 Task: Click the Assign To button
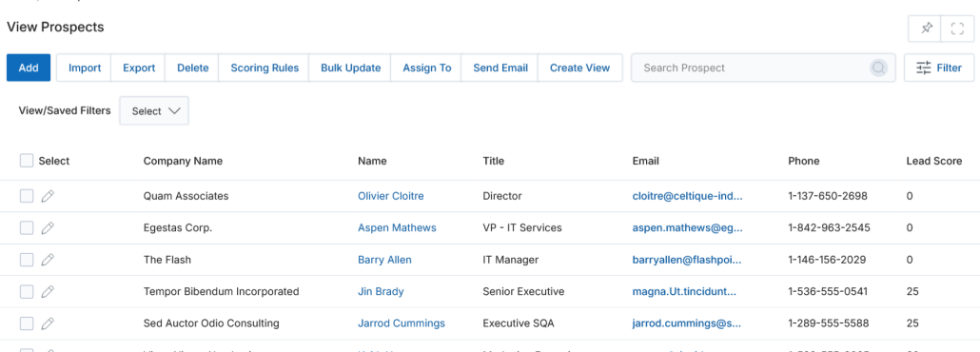[427, 68]
